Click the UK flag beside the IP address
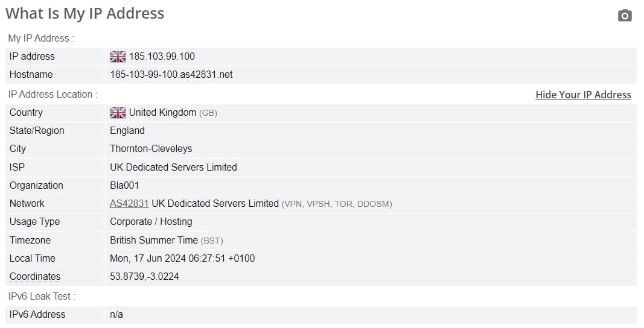The image size is (644, 328). [118, 57]
